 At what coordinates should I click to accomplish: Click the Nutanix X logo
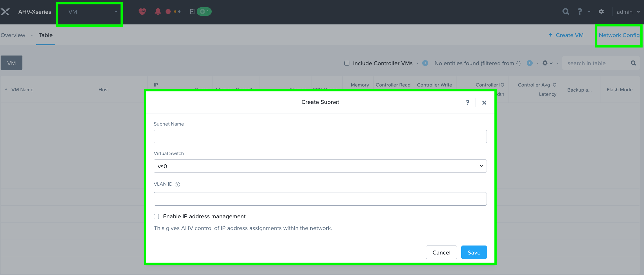(6, 12)
